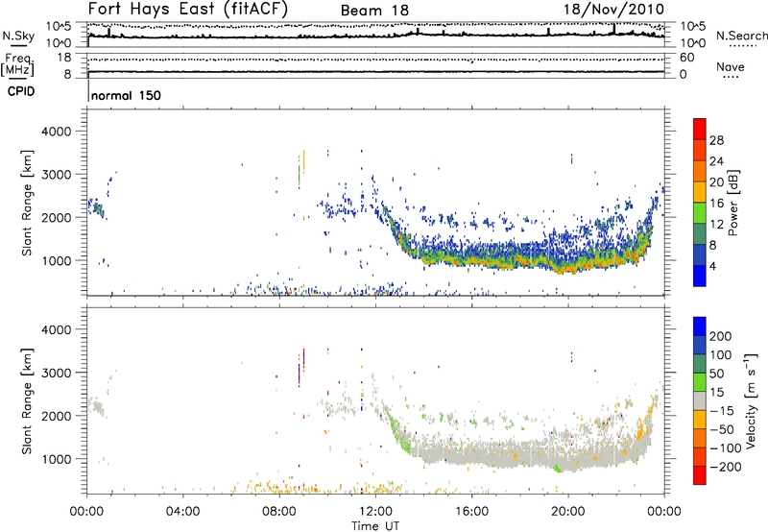
Task: Click the "28" label on Power colorbar
Action: click(716, 140)
